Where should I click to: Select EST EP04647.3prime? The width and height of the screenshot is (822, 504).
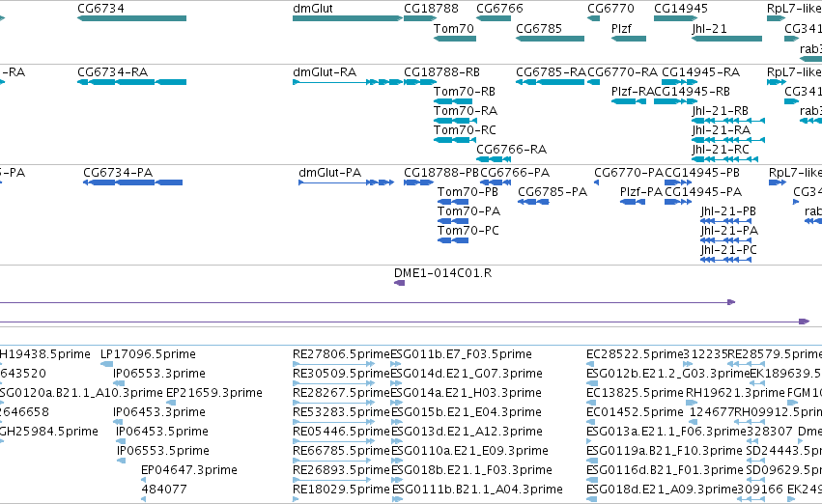[x=188, y=471]
